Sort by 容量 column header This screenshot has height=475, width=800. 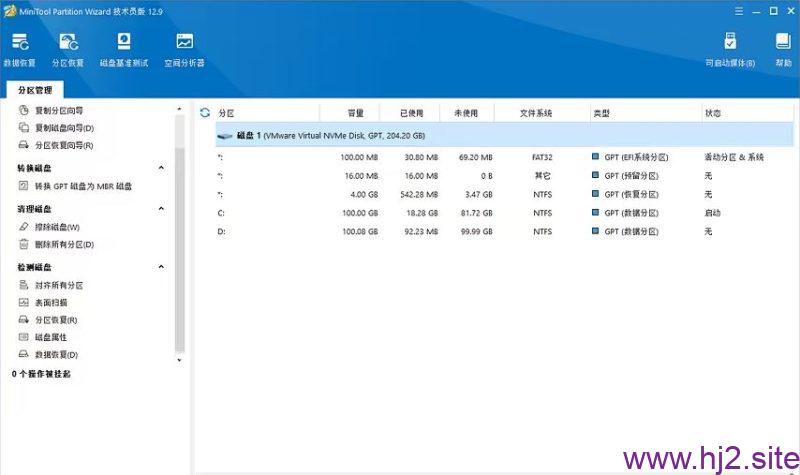[x=356, y=113]
